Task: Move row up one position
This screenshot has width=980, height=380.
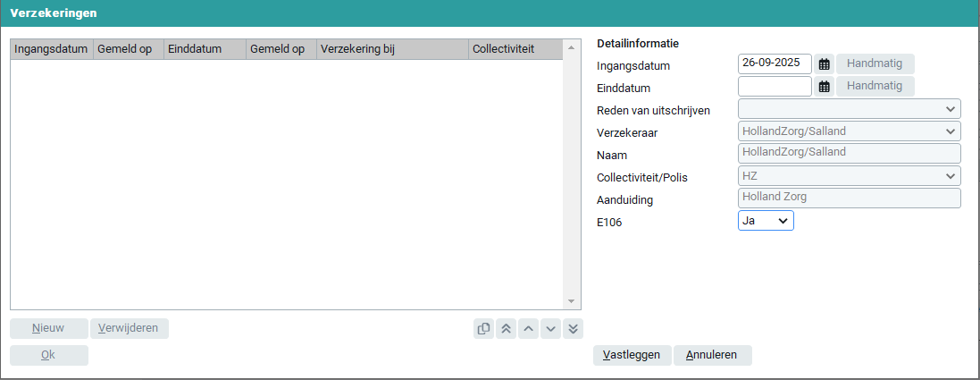Action: 528,328
